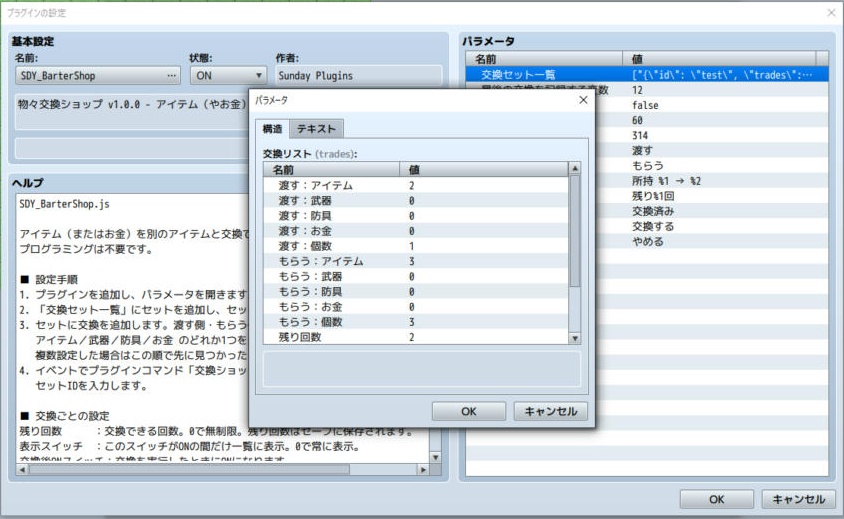Click the 名前 header in parameter panel

544,59
